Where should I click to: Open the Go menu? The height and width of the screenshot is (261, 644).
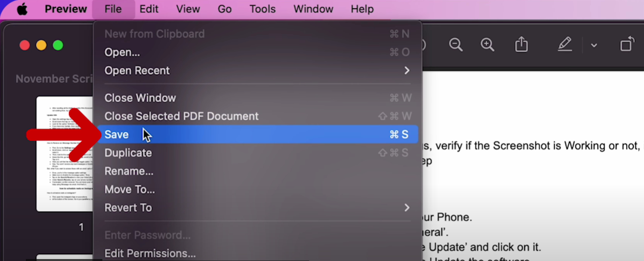[x=225, y=9]
